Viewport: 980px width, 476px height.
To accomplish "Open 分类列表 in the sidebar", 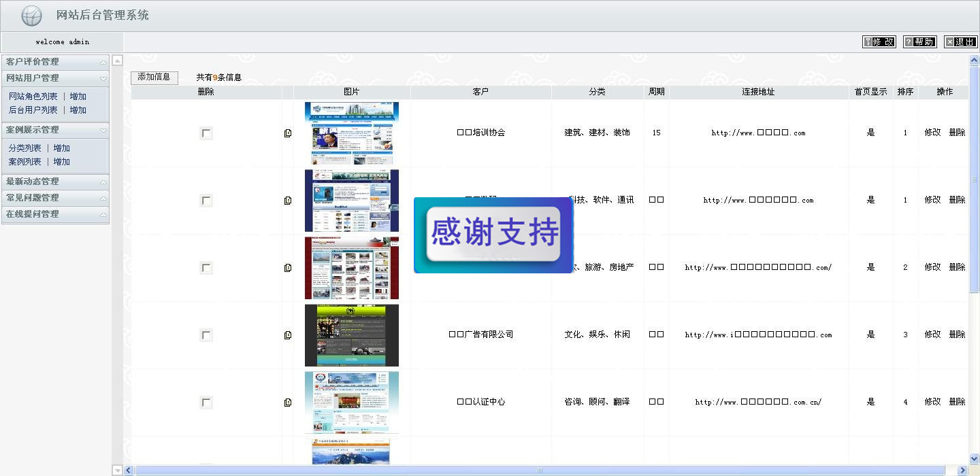I will pyautogui.click(x=25, y=148).
